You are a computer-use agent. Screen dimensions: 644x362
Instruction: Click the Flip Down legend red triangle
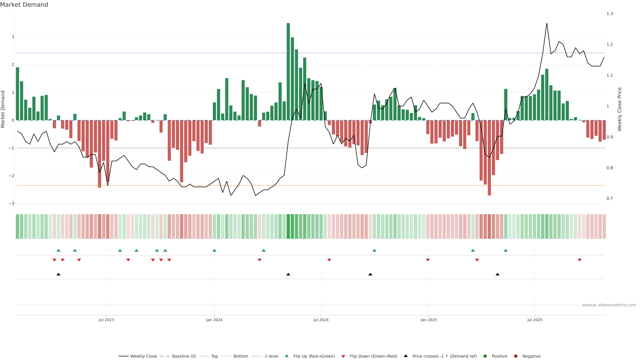point(343,356)
